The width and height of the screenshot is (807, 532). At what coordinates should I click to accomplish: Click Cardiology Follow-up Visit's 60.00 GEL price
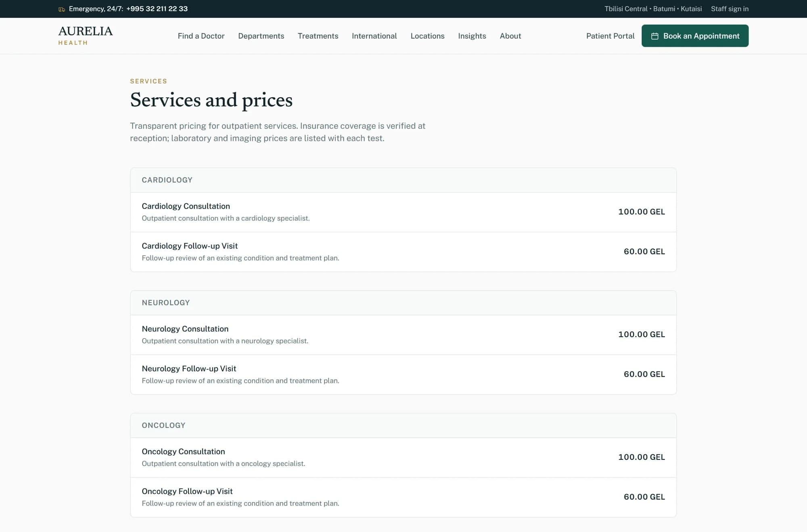pyautogui.click(x=644, y=251)
